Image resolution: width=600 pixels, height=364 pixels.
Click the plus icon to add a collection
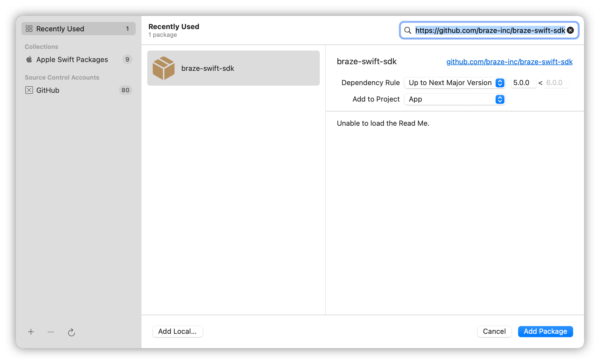(31, 332)
